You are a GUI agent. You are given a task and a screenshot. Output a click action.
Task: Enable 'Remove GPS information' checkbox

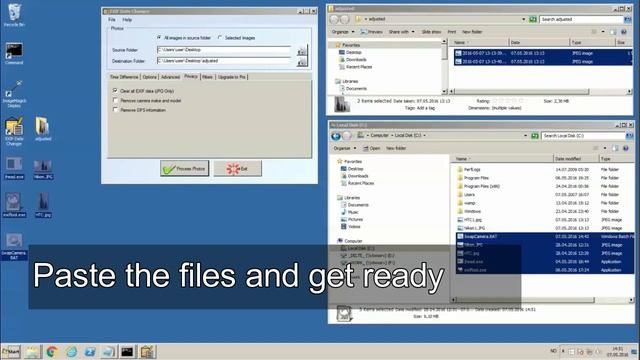click(115, 110)
